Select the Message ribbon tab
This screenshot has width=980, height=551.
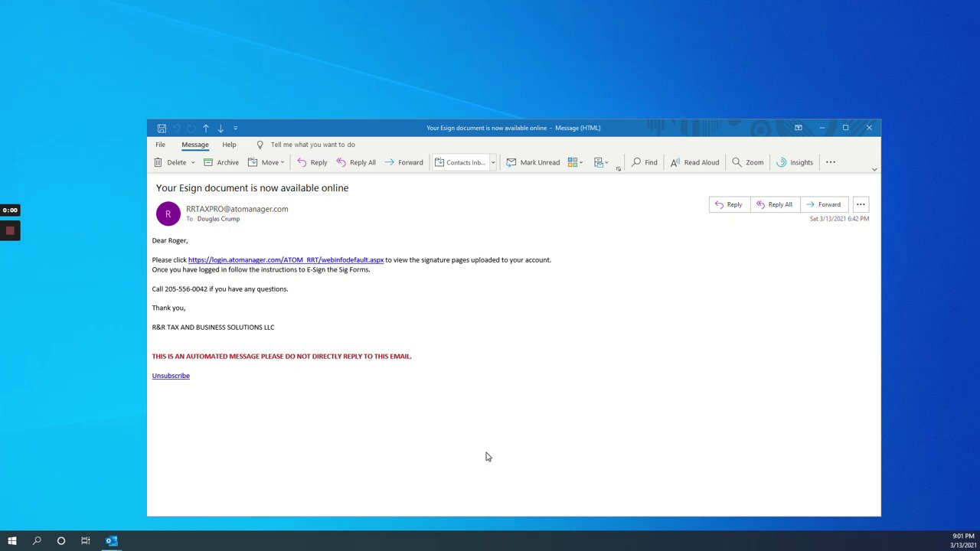[x=195, y=145]
